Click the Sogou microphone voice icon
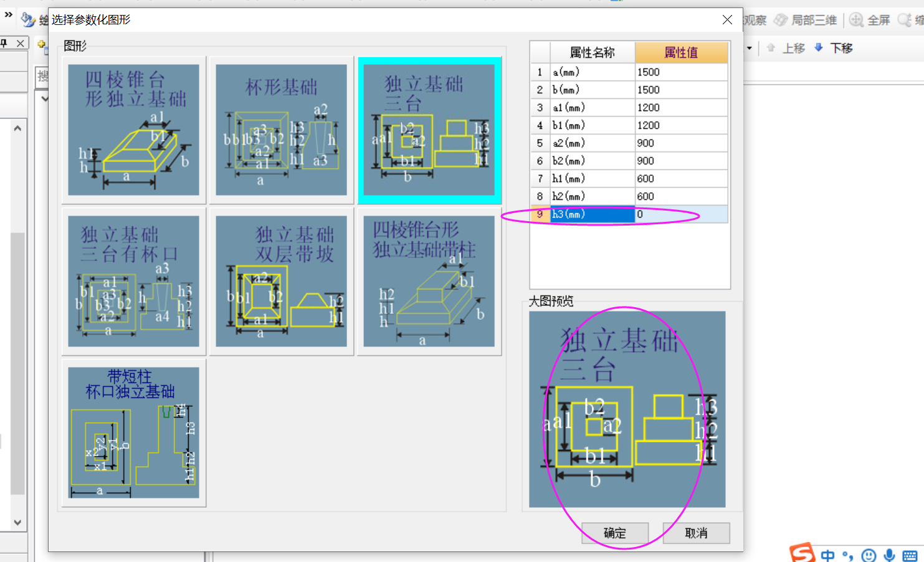The width and height of the screenshot is (924, 562). click(x=890, y=555)
